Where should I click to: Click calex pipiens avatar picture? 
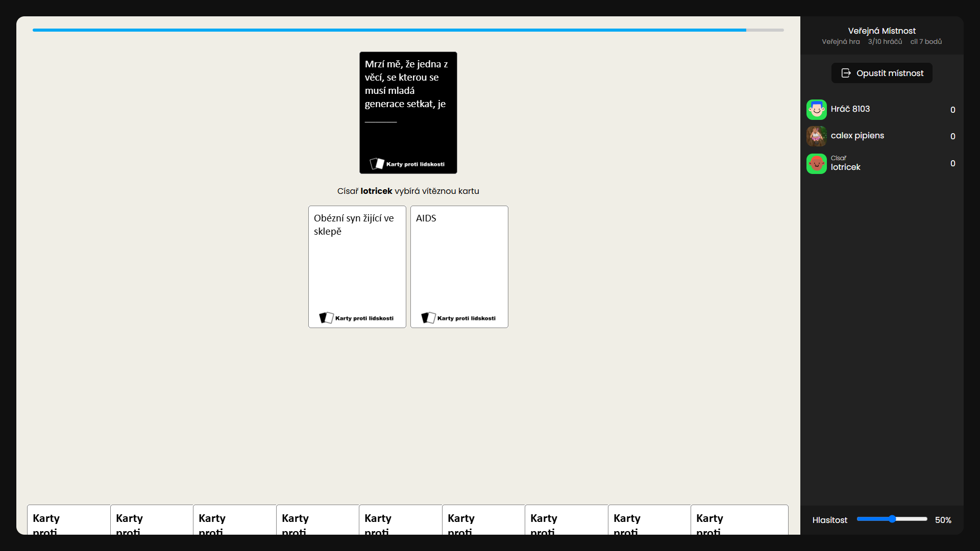click(816, 136)
